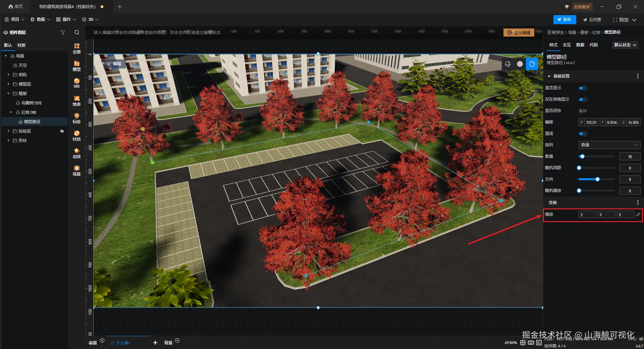Open the 标绘 (plotting) component category
This screenshot has height=349, width=644.
(77, 118)
